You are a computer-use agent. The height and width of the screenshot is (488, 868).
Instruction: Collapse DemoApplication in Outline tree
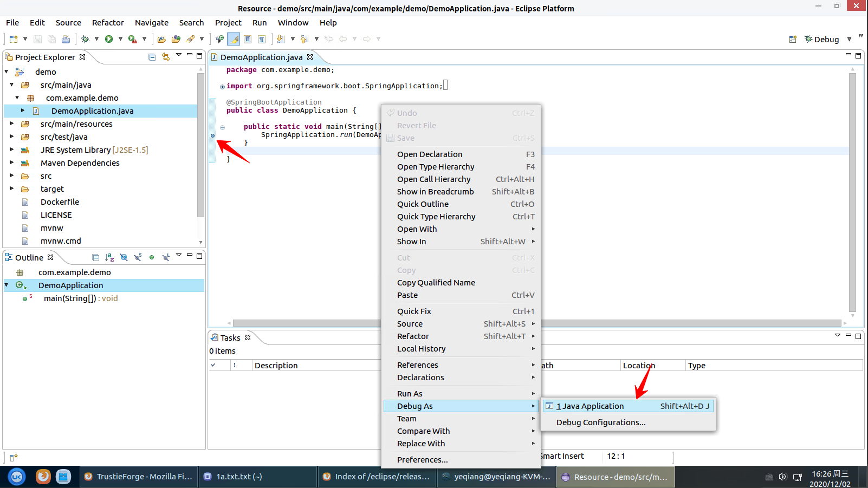click(x=7, y=285)
